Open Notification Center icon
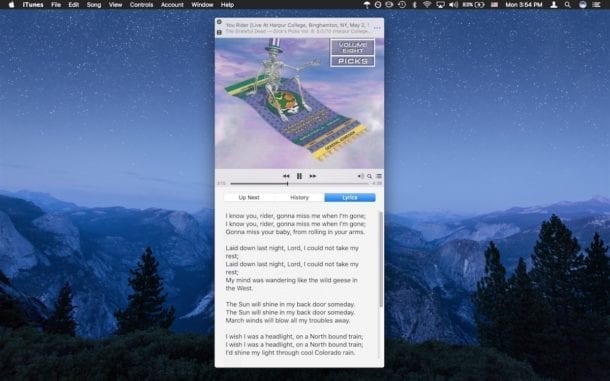 coord(596,5)
